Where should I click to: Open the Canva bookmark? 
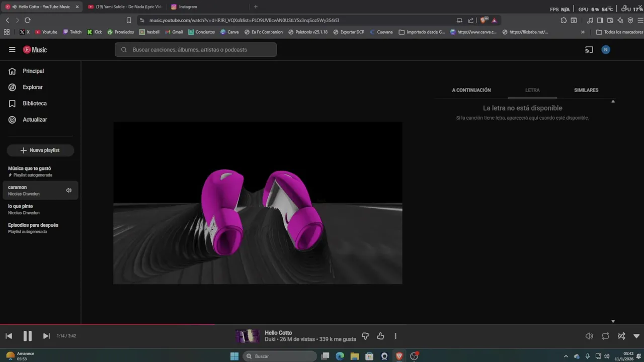pyautogui.click(x=229, y=32)
